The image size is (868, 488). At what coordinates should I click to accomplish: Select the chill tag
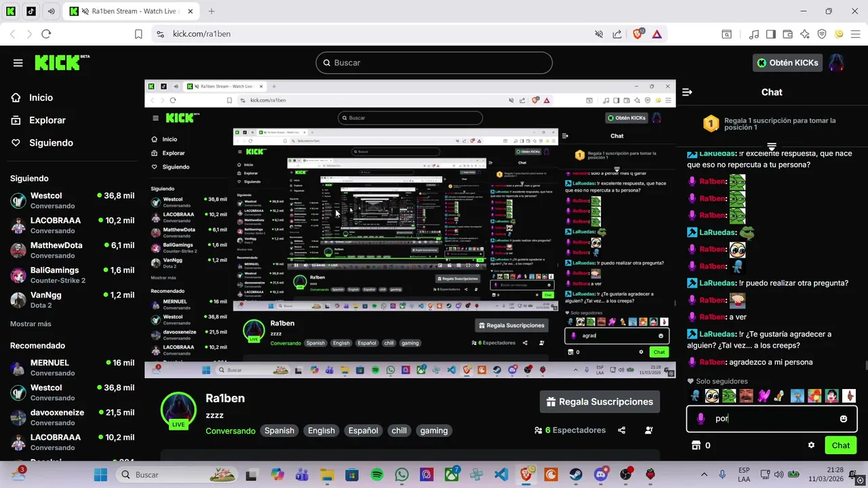399,430
